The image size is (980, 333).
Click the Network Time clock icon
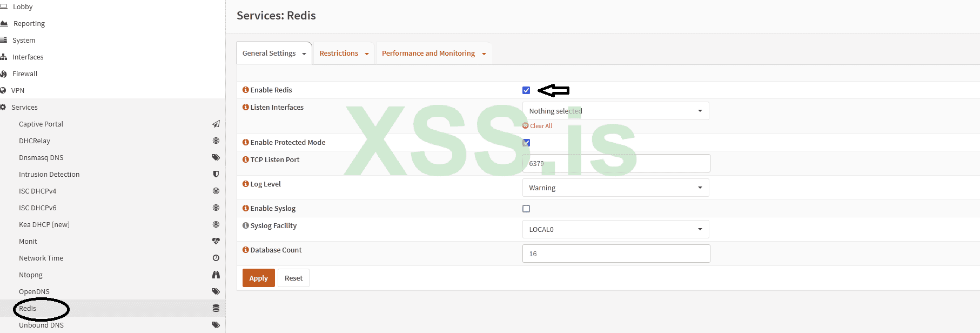click(216, 258)
